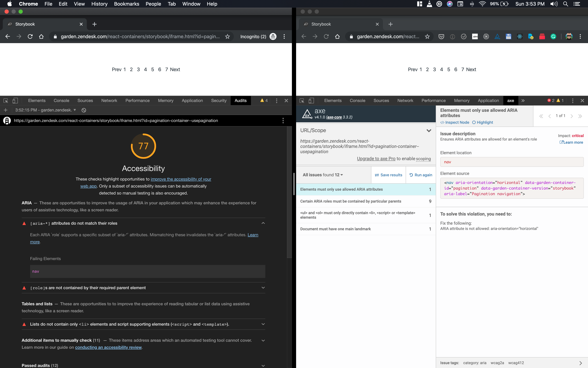The width and height of the screenshot is (588, 368).
Task: Switch to Security tab in left DevTools
Action: 219,101
